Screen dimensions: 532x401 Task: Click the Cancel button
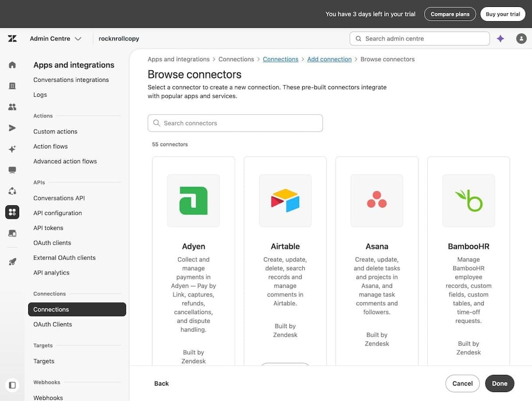(x=462, y=383)
